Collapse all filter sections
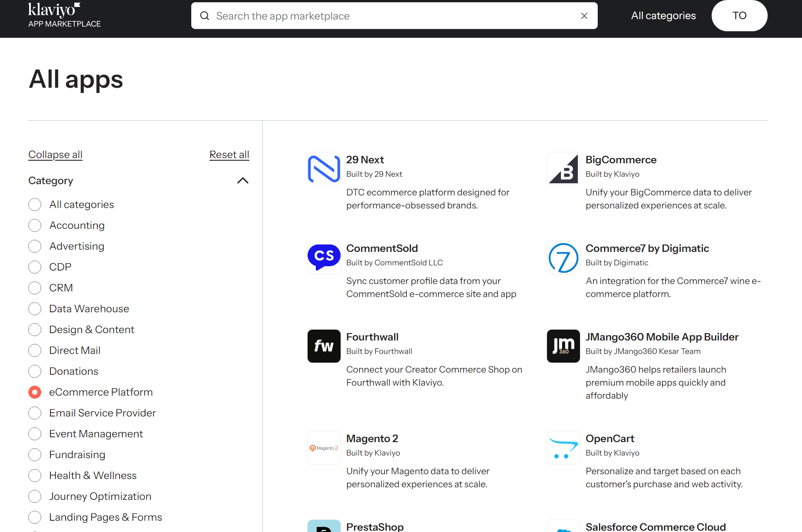This screenshot has width=802, height=532. [55, 155]
